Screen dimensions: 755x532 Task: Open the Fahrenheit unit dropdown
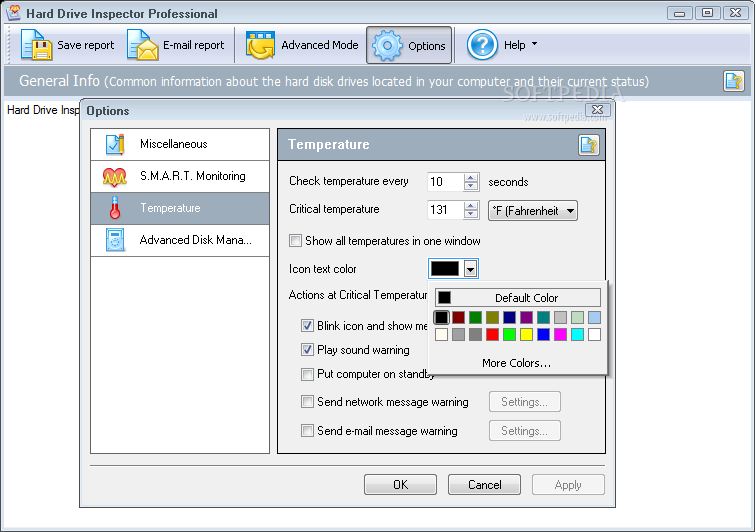click(x=533, y=210)
